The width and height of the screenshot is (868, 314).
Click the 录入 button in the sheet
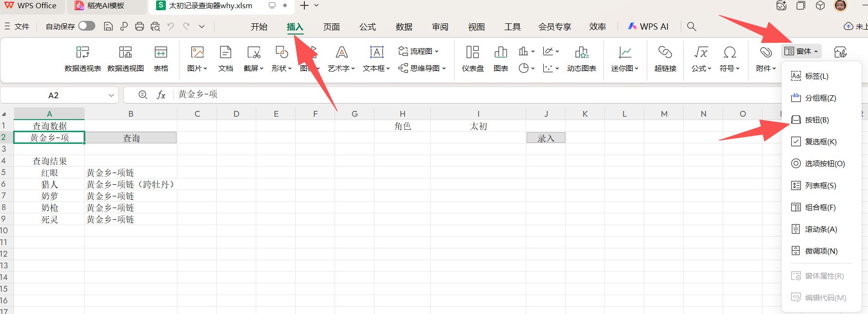546,138
